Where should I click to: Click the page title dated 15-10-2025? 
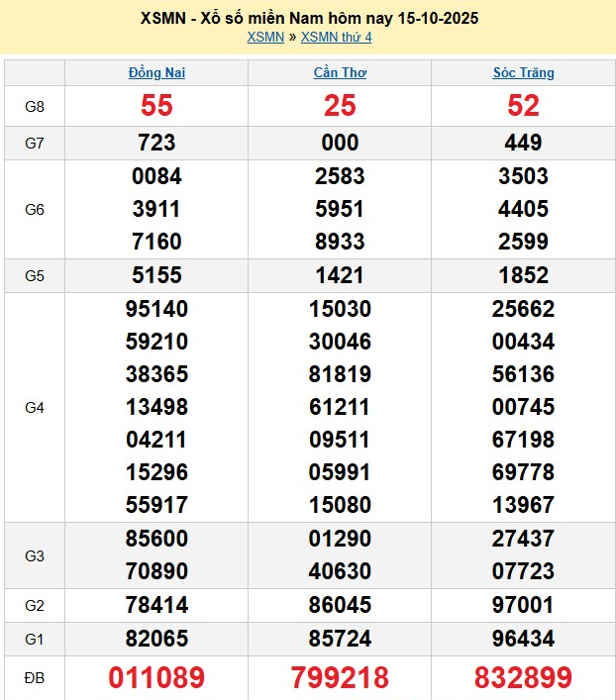pos(308,19)
